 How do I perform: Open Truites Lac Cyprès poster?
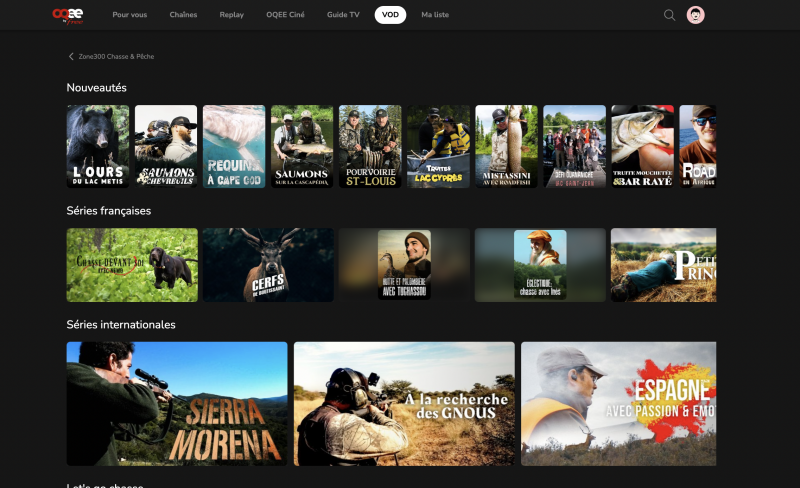(438, 147)
